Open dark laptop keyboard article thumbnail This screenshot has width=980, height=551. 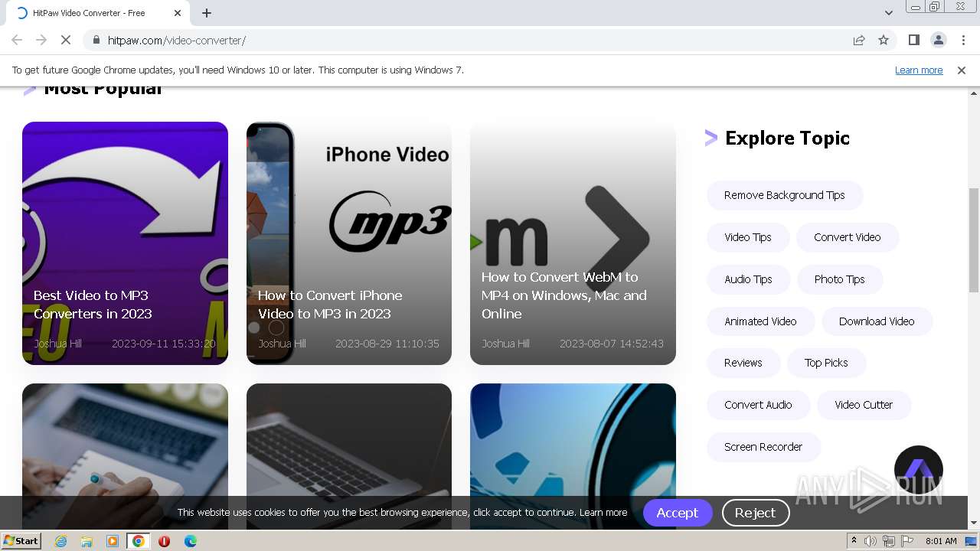coord(349,455)
